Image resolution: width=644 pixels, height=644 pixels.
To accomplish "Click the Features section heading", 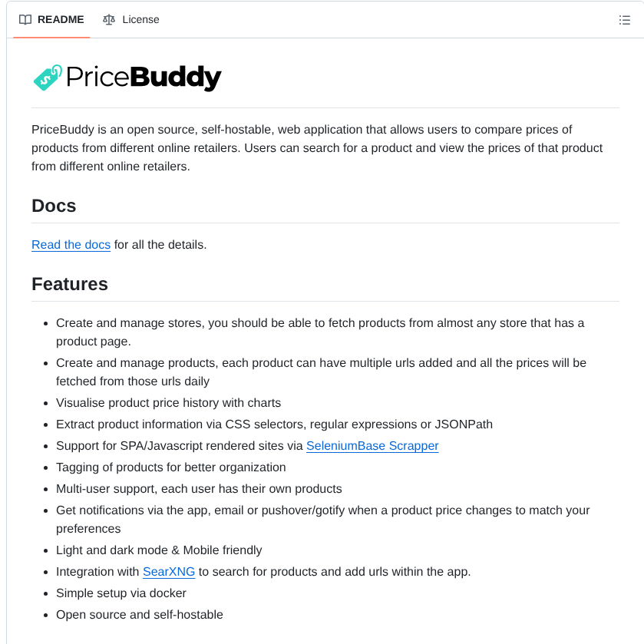I will 70,284.
